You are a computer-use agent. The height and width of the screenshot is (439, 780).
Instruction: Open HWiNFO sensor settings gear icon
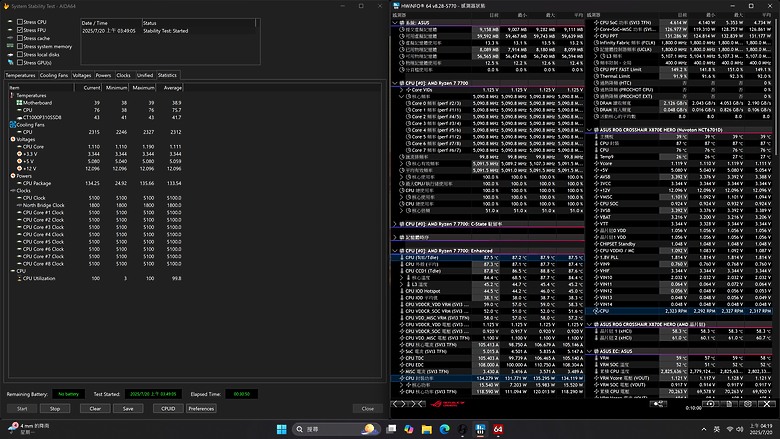point(748,404)
